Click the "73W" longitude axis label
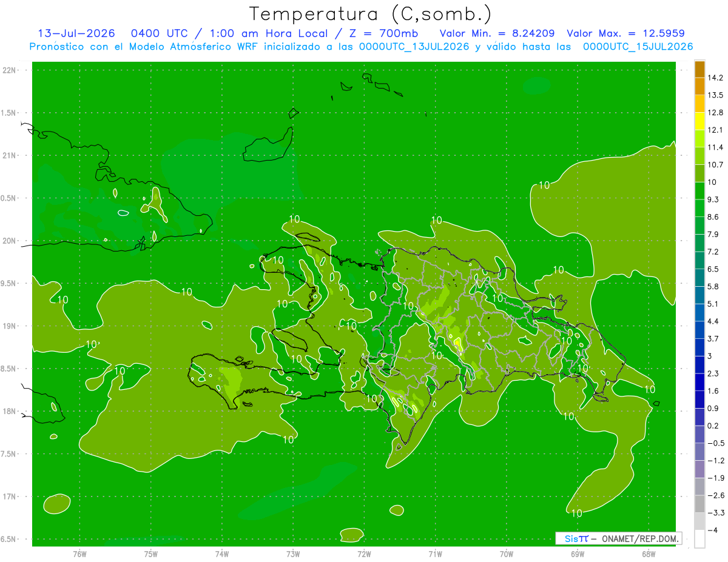728x562 pixels. pos(293,554)
